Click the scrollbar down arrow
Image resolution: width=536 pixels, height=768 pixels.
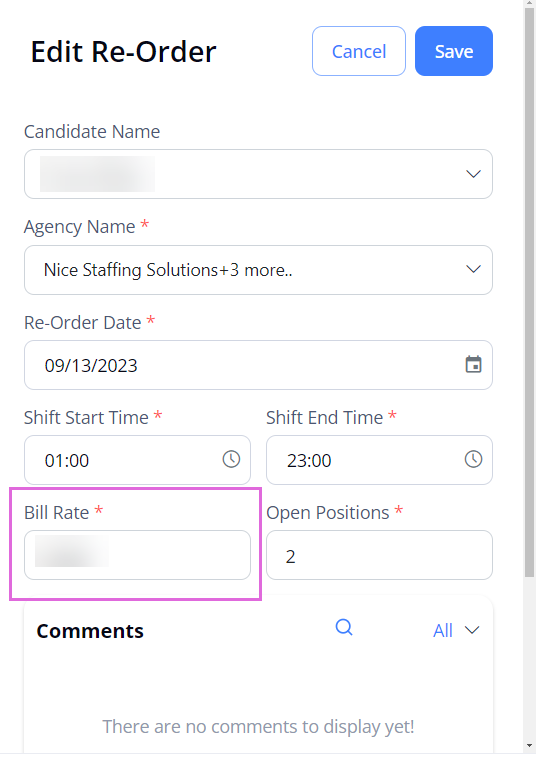(x=529, y=745)
